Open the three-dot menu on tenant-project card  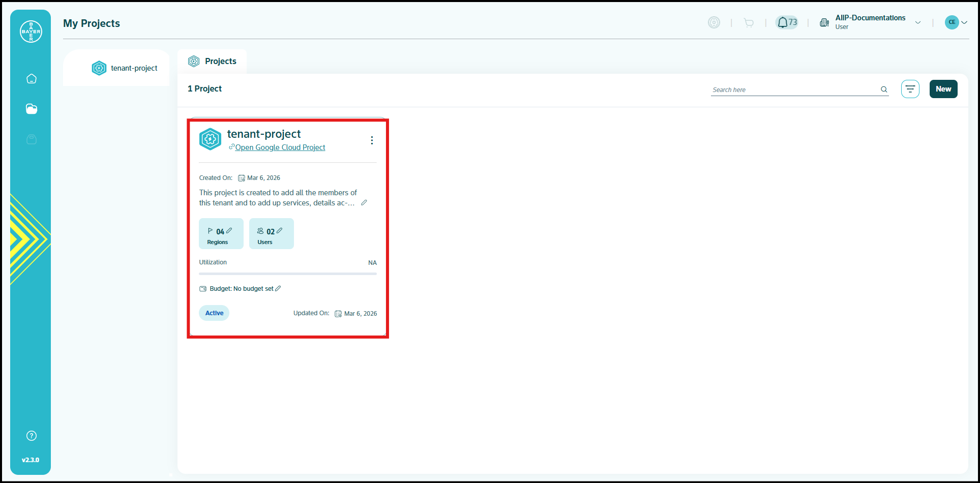tap(372, 140)
